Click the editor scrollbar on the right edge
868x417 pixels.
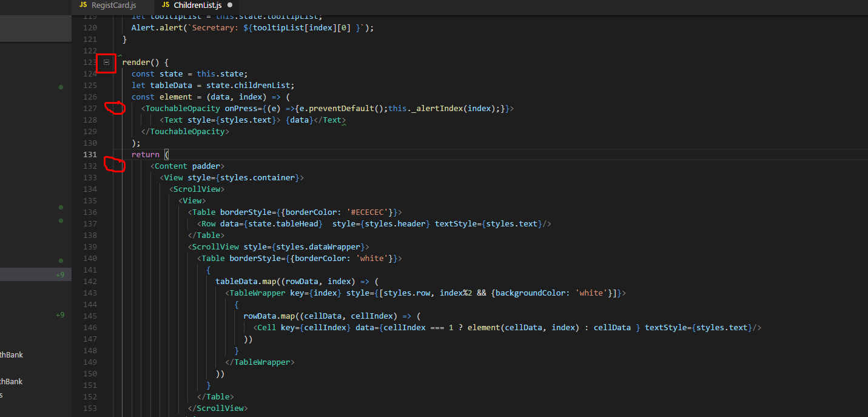click(864, 182)
